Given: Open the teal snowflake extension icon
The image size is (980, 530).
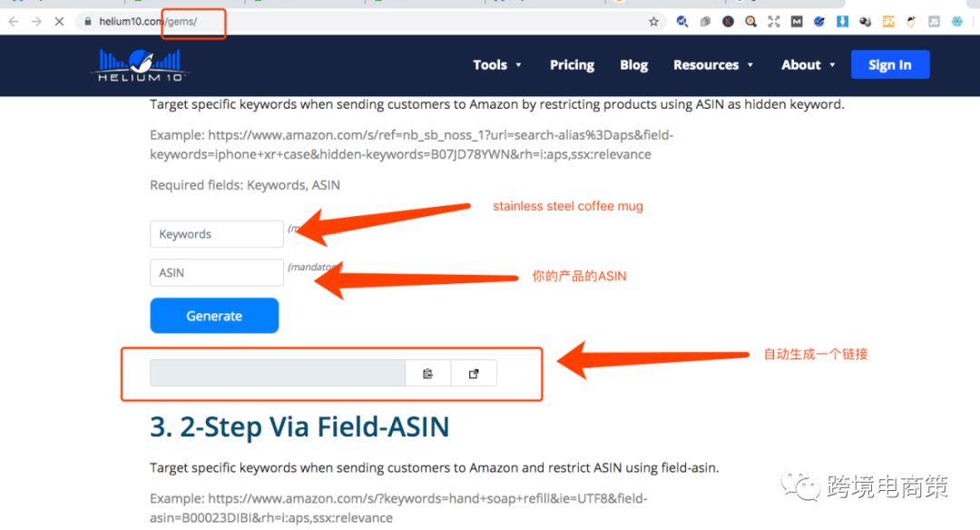Looking at the screenshot, I should tap(957, 22).
